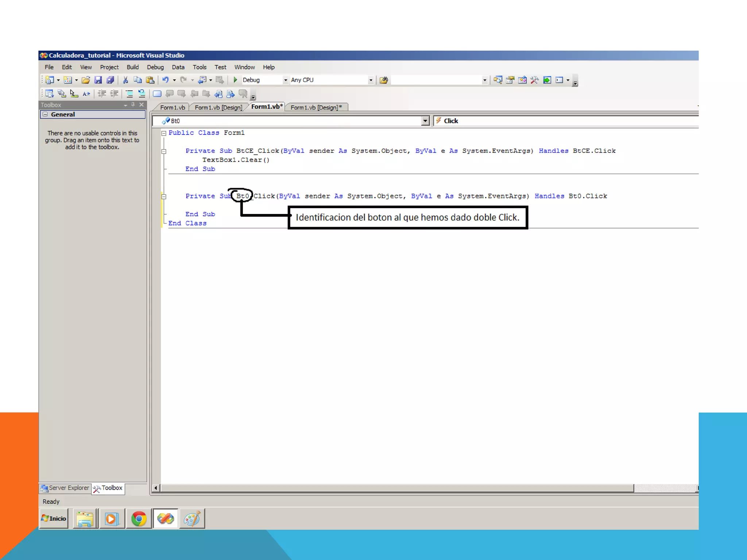Open the Any CPU platform dropdown
The image size is (747, 560).
tap(371, 80)
